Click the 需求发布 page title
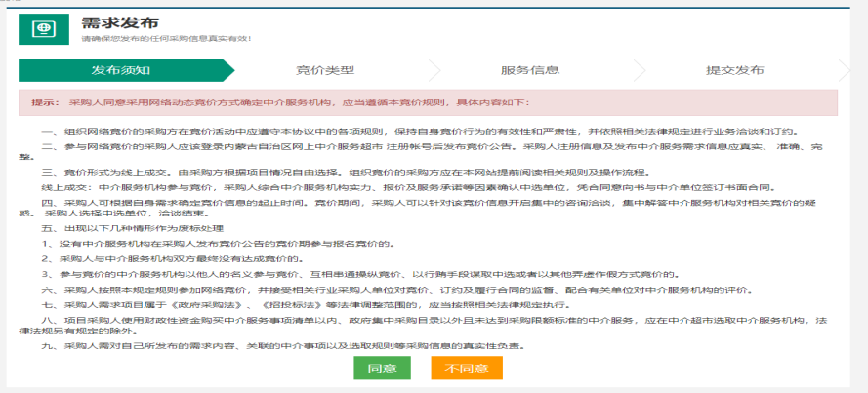The image size is (868, 393). (120, 22)
